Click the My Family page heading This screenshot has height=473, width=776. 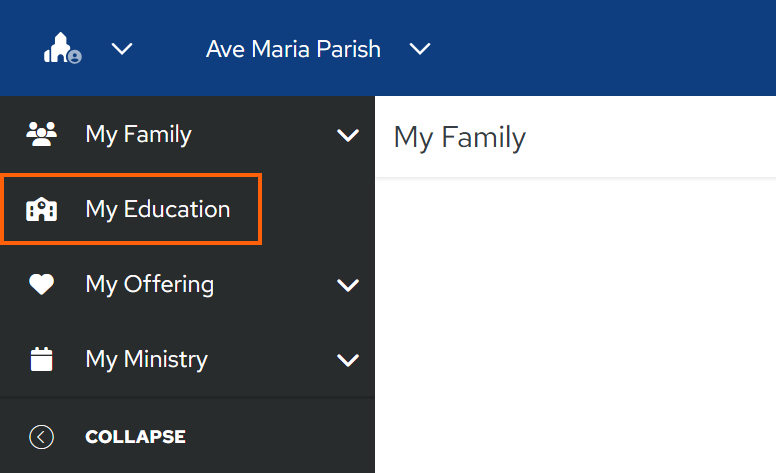pos(459,138)
